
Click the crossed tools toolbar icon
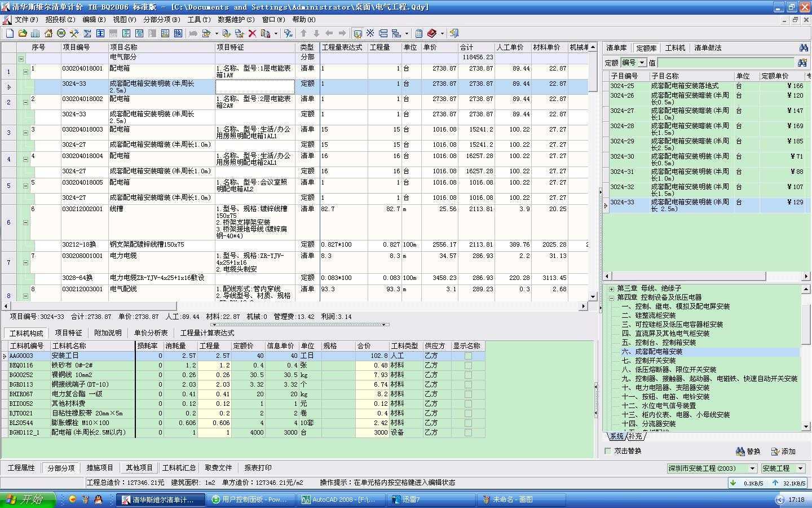(x=74, y=33)
